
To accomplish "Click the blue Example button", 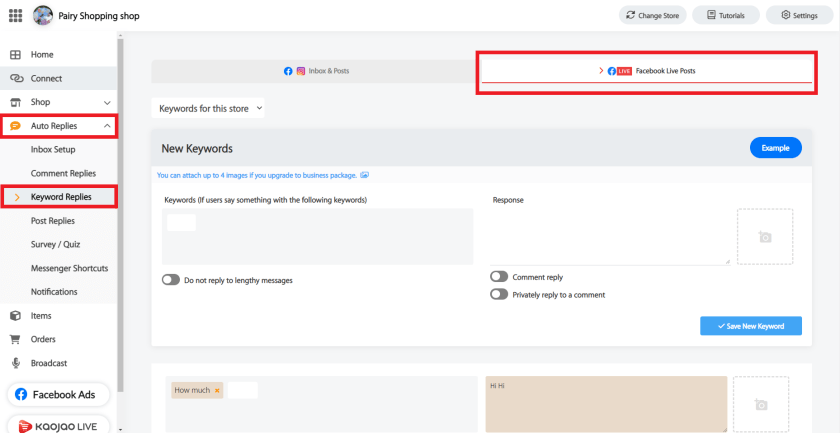I will click(x=776, y=148).
